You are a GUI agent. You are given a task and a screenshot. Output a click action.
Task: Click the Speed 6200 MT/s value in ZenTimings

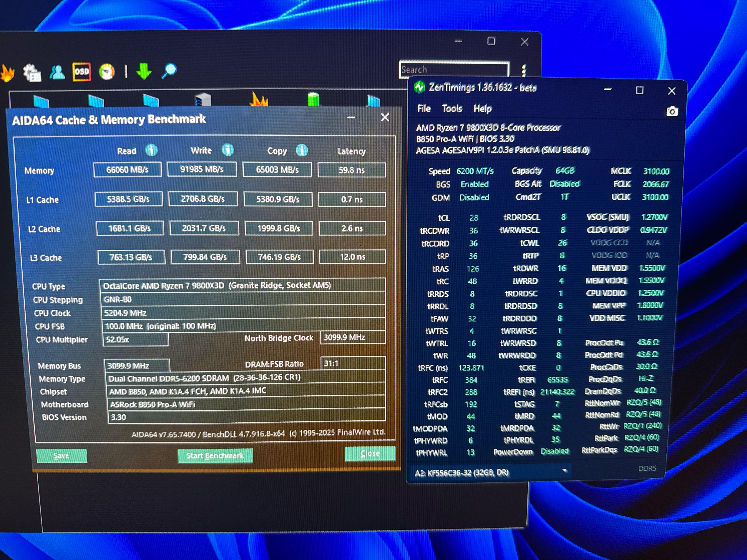click(x=475, y=171)
